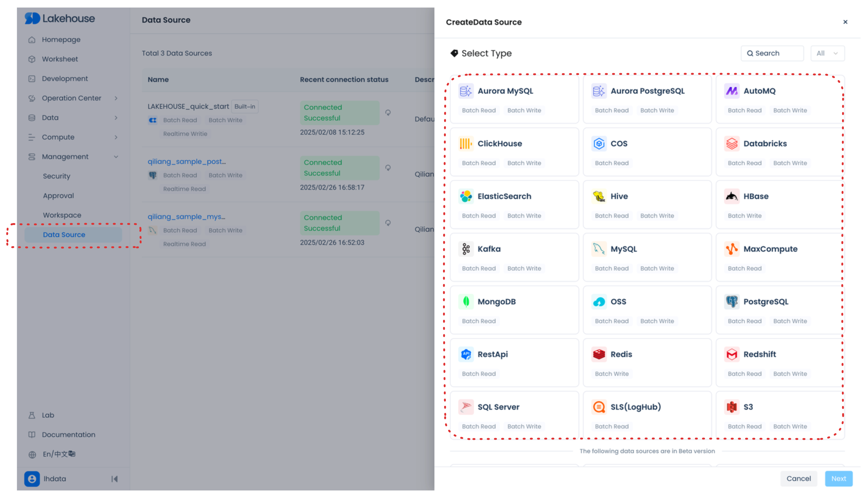The image size is (868, 498).
Task: Go to Security under Management
Action: (x=56, y=176)
